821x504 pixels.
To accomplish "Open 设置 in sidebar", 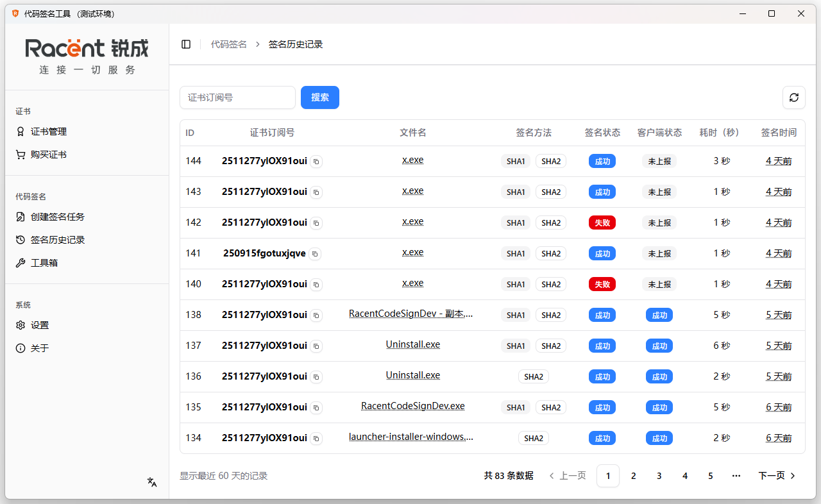I will point(40,325).
